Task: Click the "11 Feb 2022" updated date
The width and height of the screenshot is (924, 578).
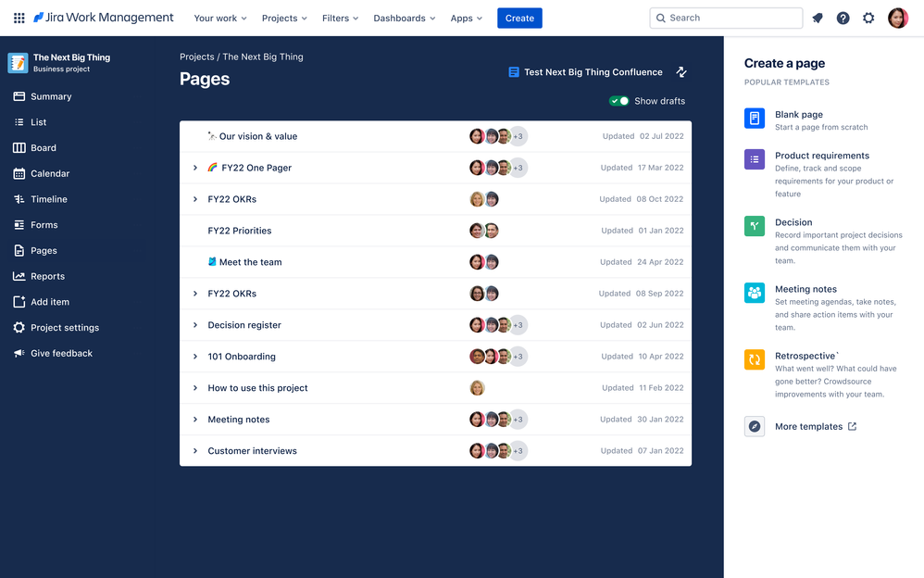Action: pyautogui.click(x=661, y=387)
